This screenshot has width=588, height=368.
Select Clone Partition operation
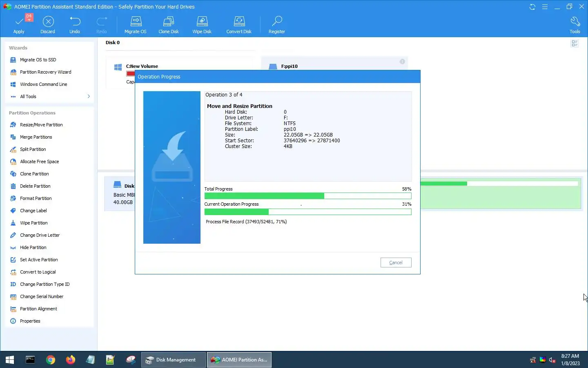pos(34,174)
